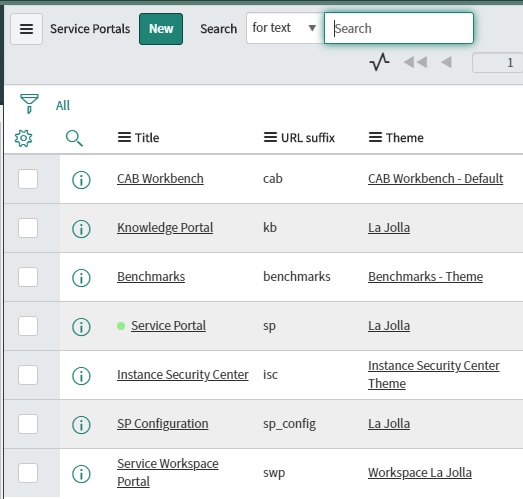Open La Jolla theme in Service Portal row

coord(389,326)
